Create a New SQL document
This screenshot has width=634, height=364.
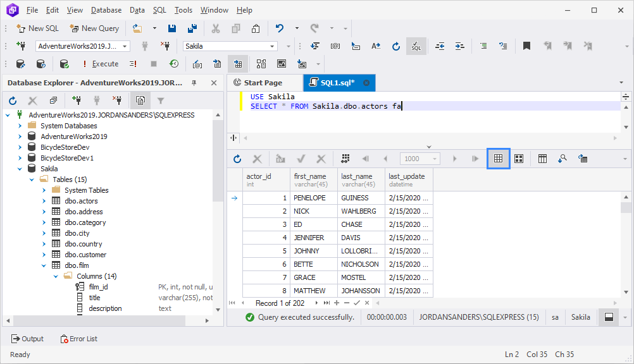tap(37, 28)
